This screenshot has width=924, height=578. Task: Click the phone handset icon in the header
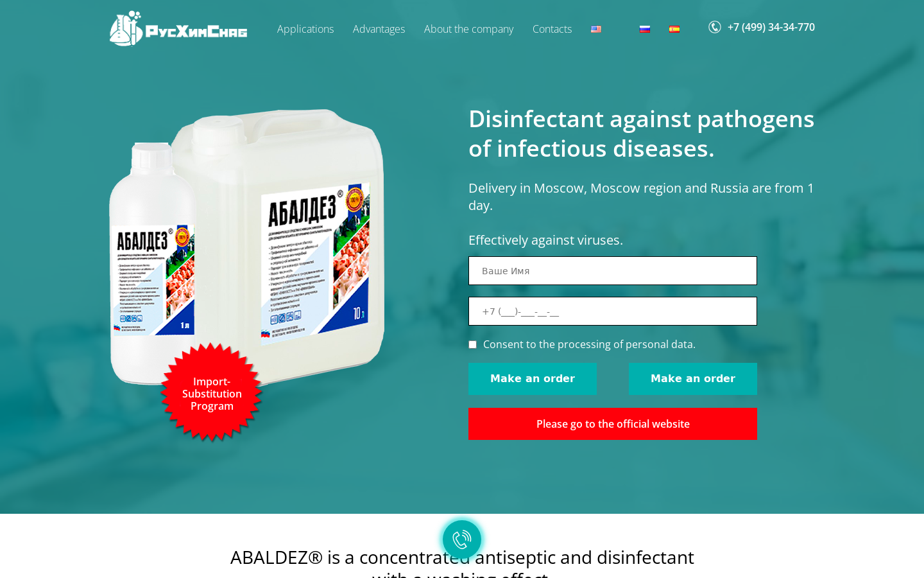[715, 27]
